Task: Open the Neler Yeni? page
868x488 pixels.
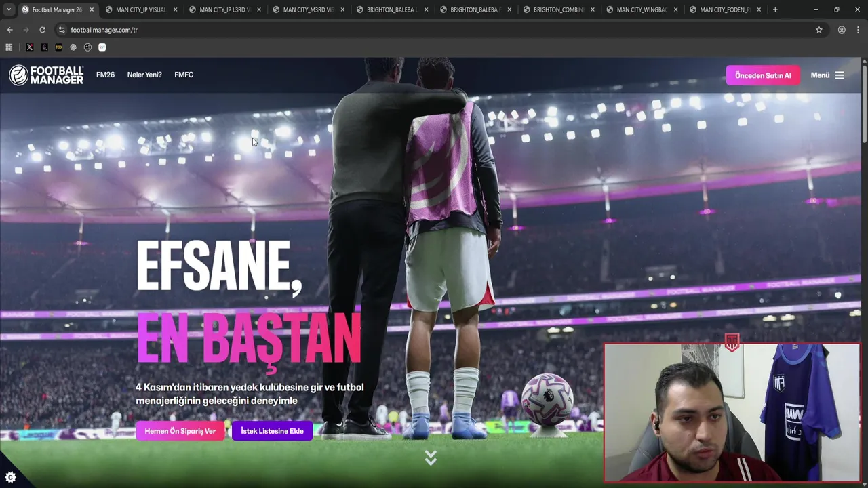Action: point(144,75)
